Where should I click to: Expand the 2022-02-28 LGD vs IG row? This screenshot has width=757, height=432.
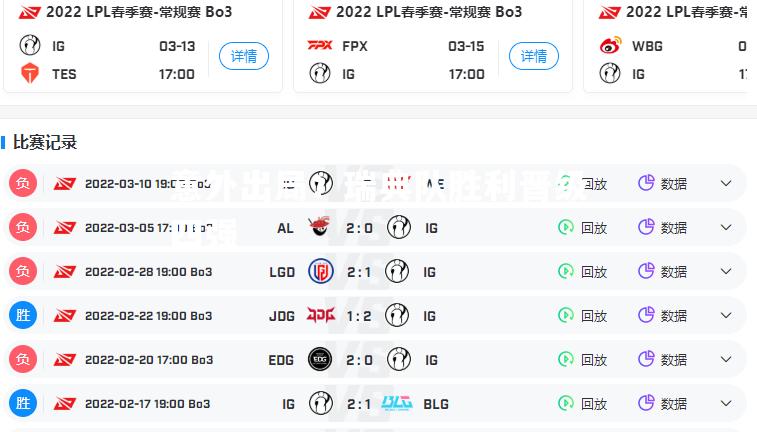pyautogui.click(x=726, y=271)
